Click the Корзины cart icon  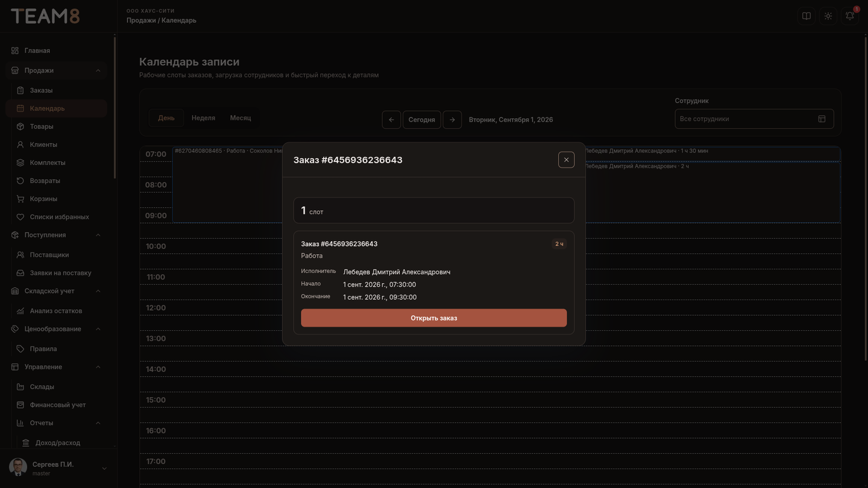pyautogui.click(x=20, y=199)
